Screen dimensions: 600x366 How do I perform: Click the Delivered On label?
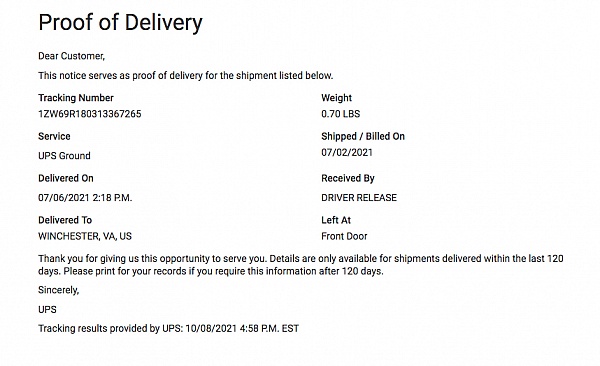click(x=66, y=178)
